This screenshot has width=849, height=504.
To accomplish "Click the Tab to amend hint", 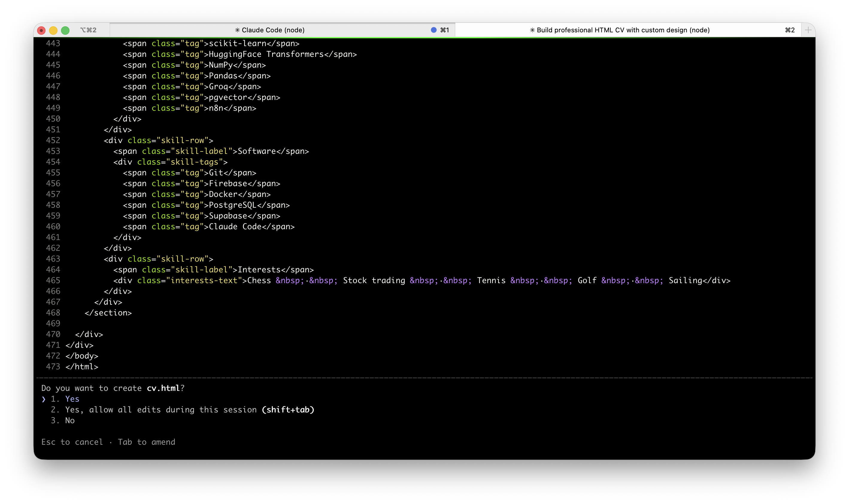I will (146, 442).
